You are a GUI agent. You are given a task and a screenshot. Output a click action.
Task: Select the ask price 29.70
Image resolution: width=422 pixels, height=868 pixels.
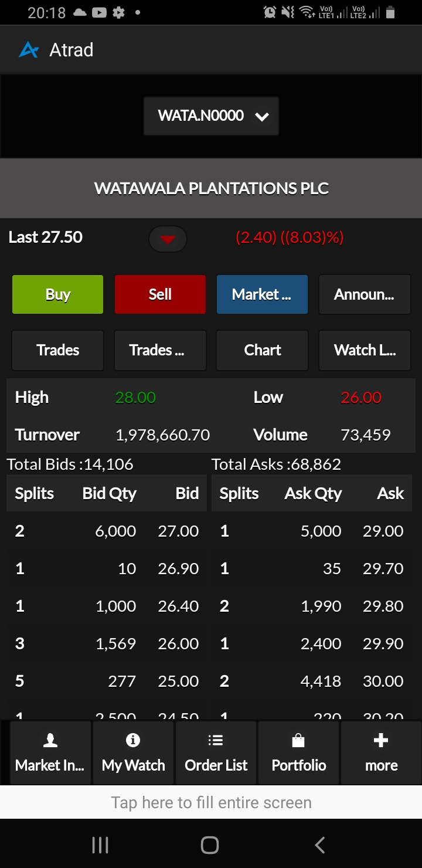pos(383,568)
